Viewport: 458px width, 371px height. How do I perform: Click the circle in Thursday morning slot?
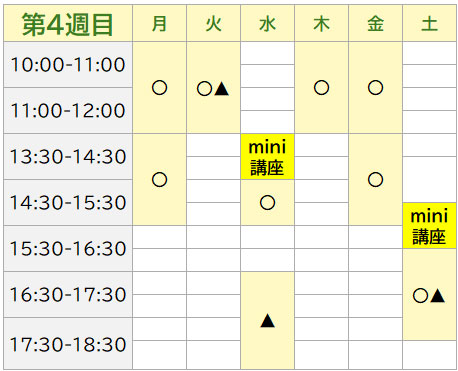pyautogui.click(x=321, y=88)
